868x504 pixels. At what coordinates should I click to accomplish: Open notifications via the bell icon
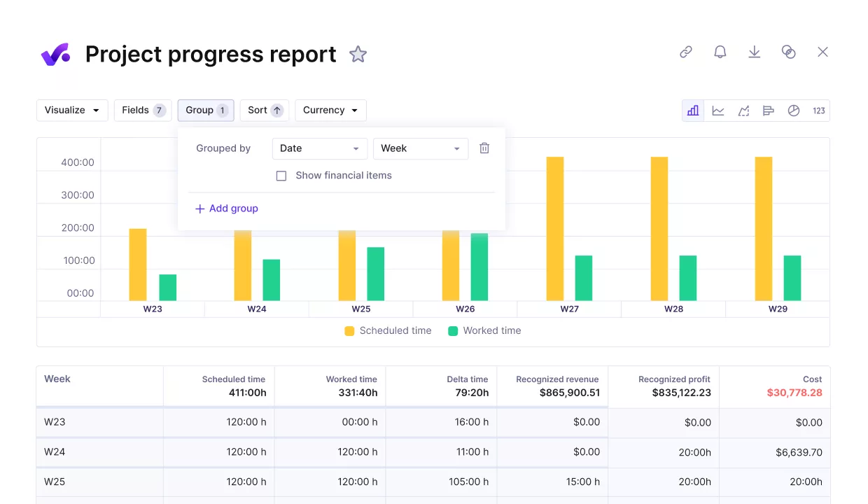[720, 52]
